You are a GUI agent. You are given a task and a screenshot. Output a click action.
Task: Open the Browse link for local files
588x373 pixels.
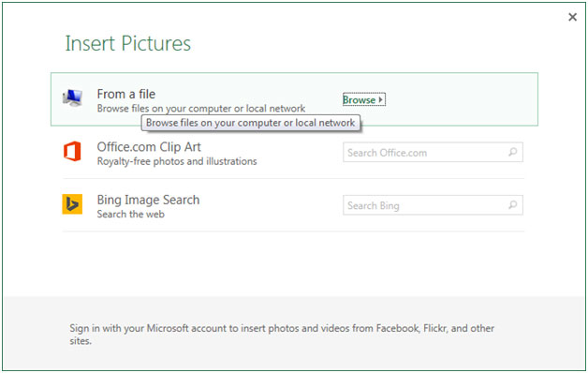pos(363,100)
